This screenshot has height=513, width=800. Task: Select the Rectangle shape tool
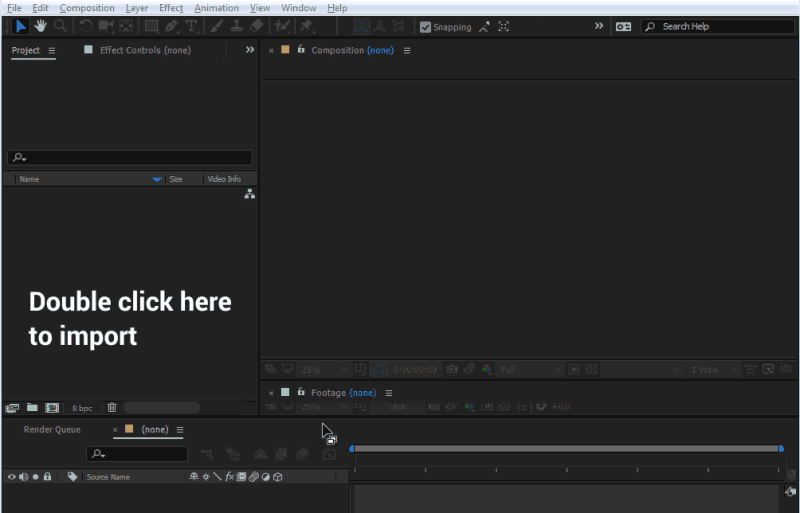pyautogui.click(x=151, y=26)
